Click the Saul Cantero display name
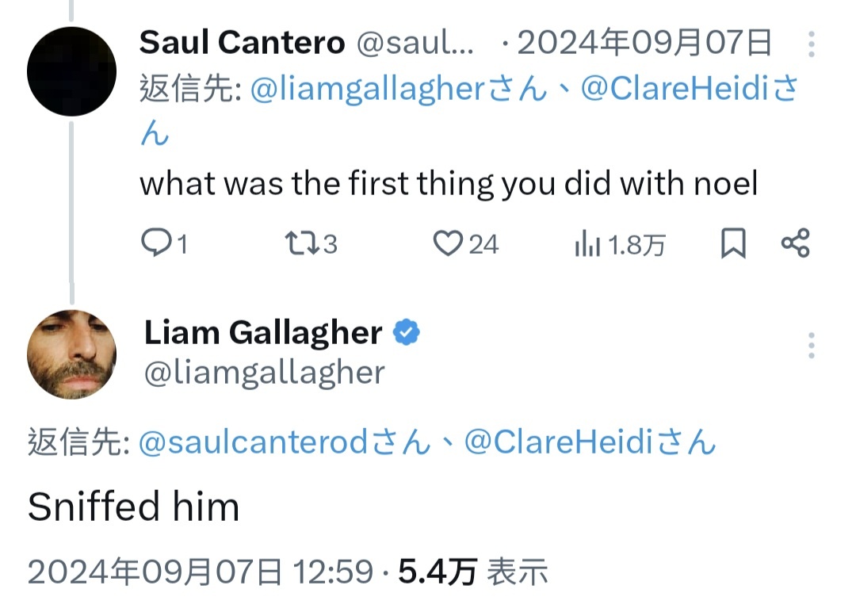 pos(242,43)
